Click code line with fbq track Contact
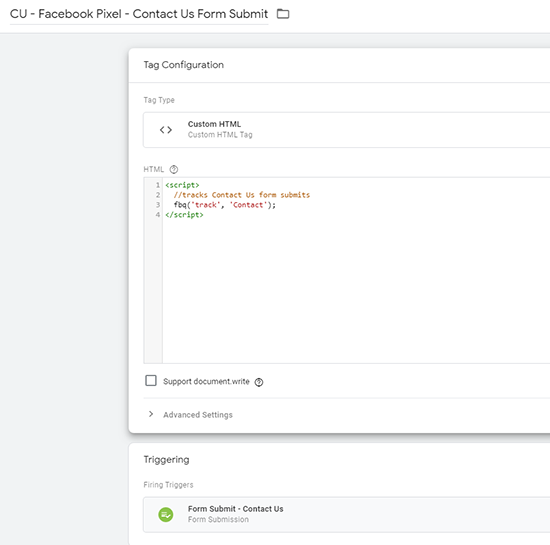This screenshot has width=550, height=545. 225,205
